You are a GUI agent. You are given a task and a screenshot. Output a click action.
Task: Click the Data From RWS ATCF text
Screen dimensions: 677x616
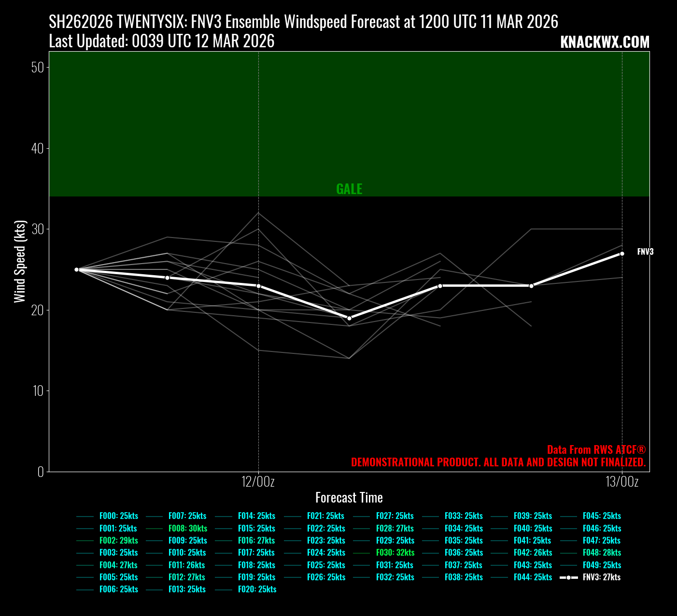coord(596,450)
